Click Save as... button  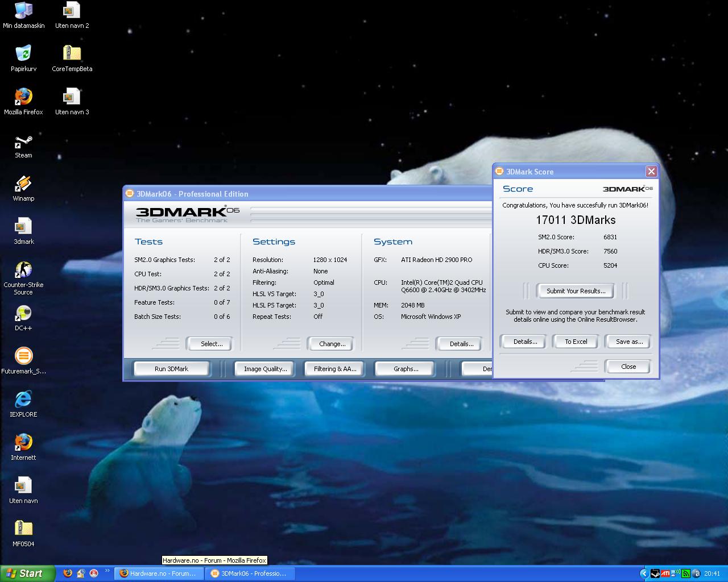pyautogui.click(x=629, y=342)
